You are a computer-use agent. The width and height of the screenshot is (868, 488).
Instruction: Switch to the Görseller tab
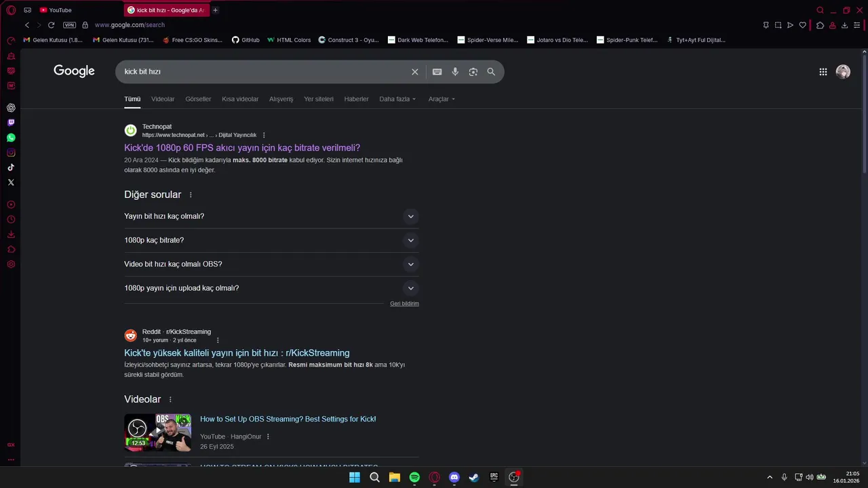tap(198, 99)
